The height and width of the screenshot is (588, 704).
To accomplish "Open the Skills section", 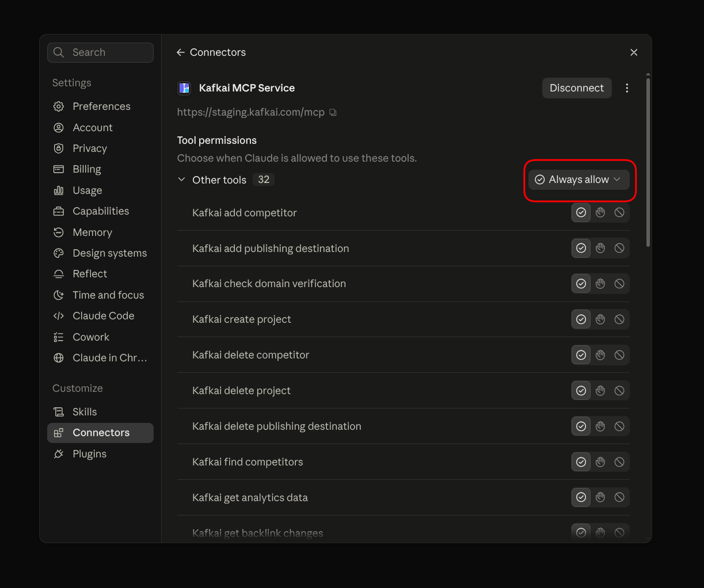I will point(100,412).
